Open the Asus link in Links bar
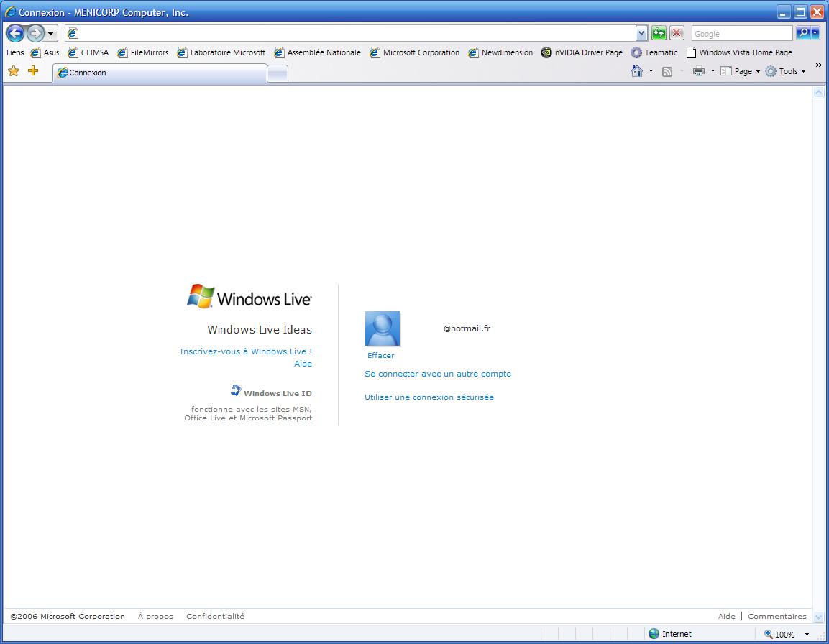This screenshot has width=829, height=644. point(45,52)
